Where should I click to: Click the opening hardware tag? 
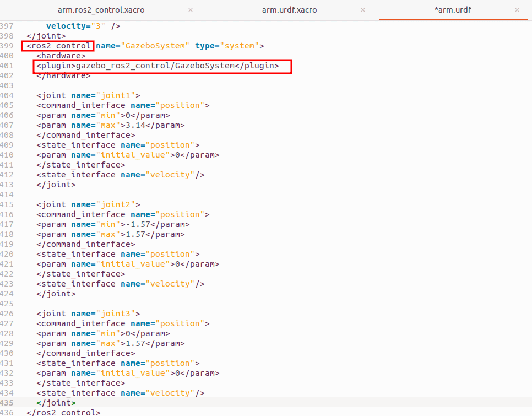[x=61, y=56]
